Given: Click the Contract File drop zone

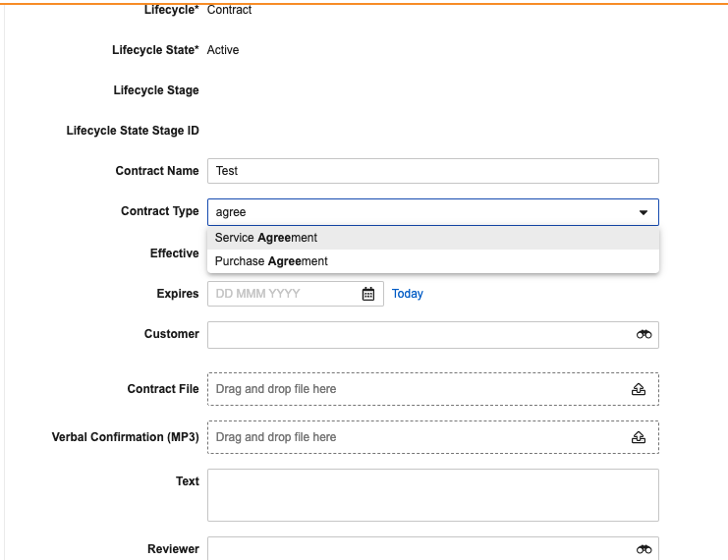Looking at the screenshot, I should pos(433,389).
